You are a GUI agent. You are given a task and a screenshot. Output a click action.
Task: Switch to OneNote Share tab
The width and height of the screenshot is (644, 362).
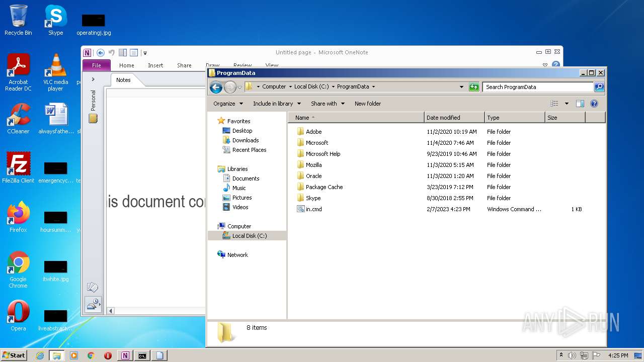click(184, 65)
